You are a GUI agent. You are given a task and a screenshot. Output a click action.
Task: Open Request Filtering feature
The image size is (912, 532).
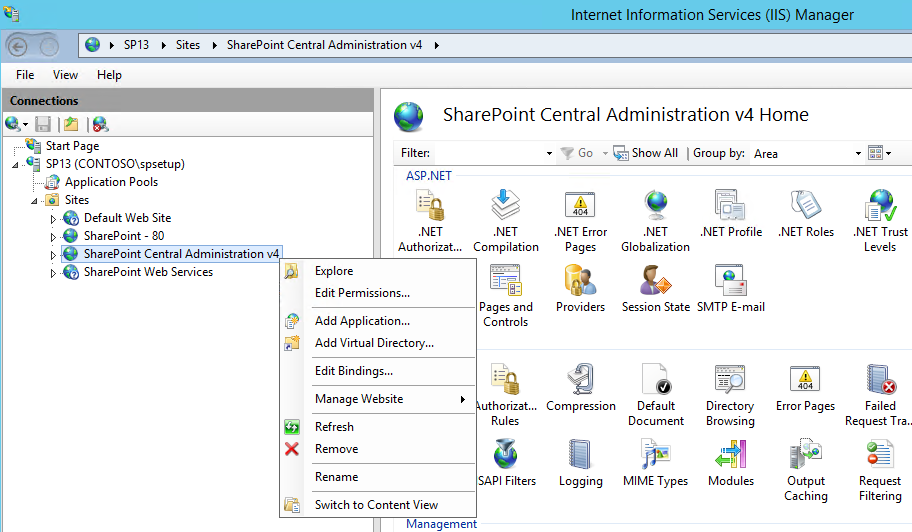[x=880, y=470]
